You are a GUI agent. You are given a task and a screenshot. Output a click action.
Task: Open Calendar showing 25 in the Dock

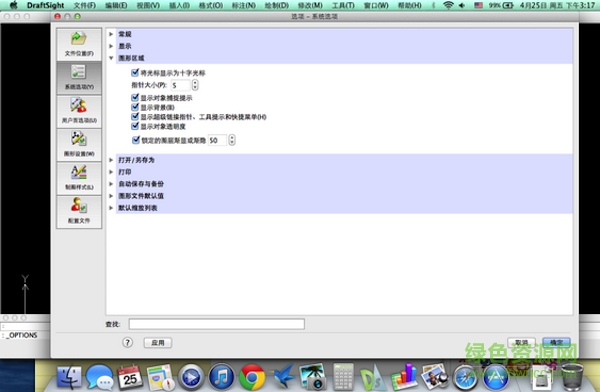point(130,377)
